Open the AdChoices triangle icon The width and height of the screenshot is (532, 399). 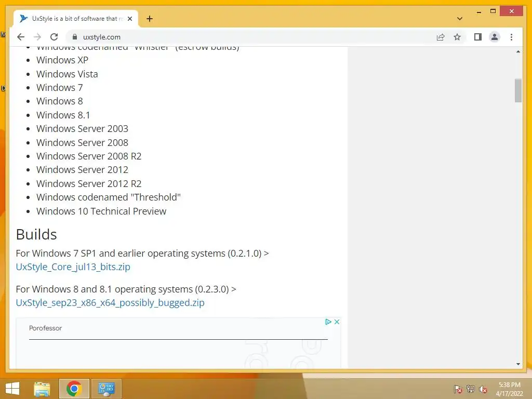coord(328,322)
